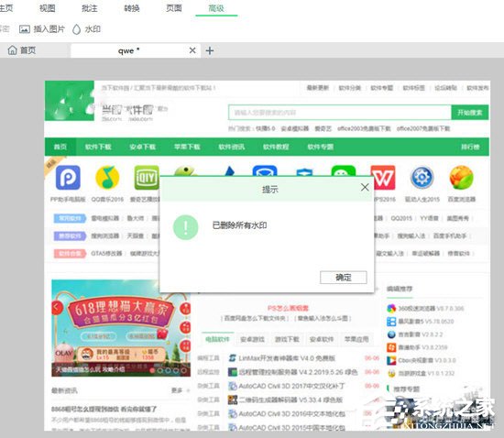Viewport: 504px width, 438px height.
Task: Add a new tab with plus icon
Action: (210, 50)
